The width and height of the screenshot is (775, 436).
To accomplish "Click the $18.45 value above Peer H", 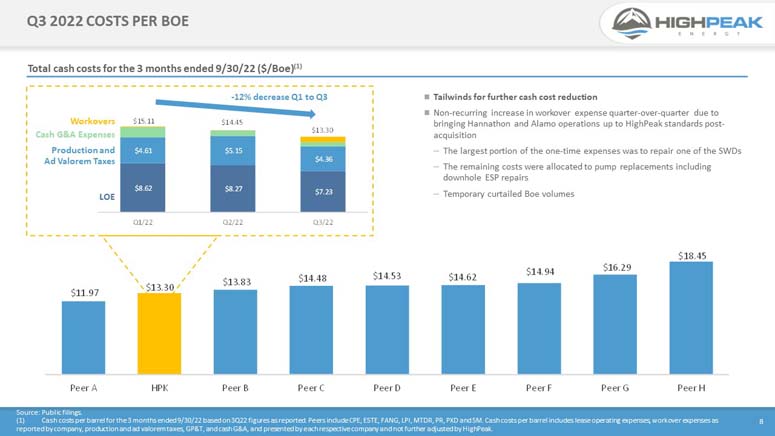I will (692, 256).
